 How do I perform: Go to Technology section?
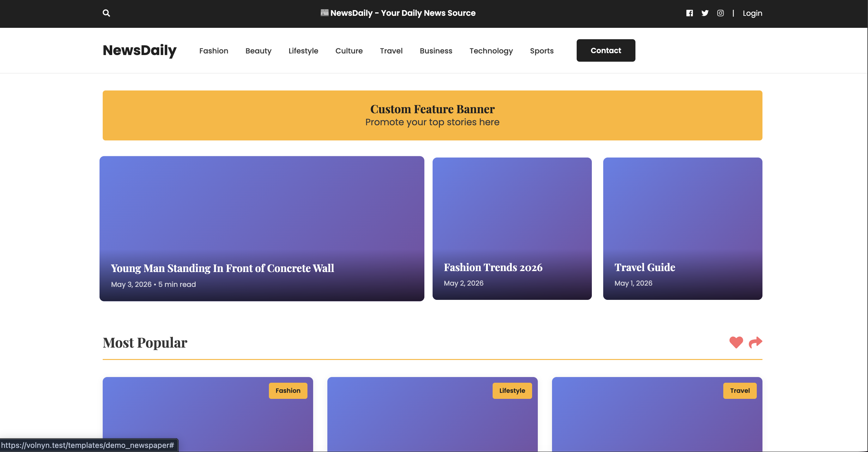click(x=491, y=51)
